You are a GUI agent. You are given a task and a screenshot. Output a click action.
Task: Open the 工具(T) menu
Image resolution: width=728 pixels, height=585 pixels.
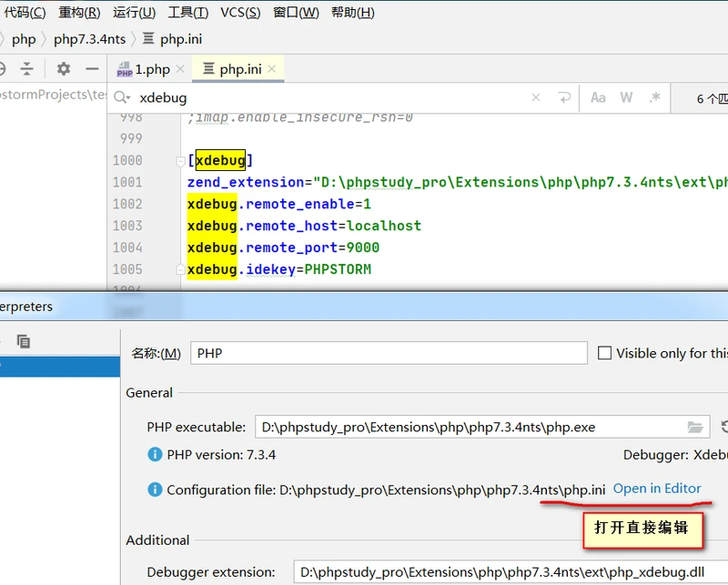[x=188, y=13]
